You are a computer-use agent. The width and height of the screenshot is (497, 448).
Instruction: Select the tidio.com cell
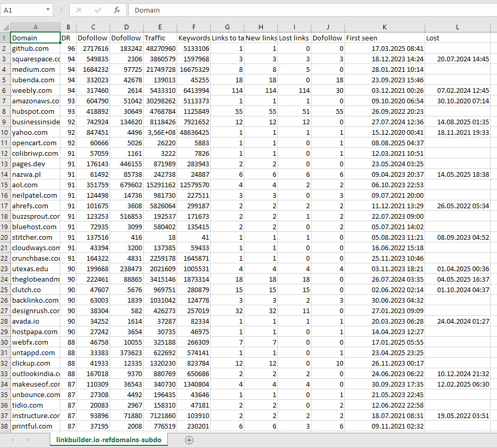coord(36,405)
